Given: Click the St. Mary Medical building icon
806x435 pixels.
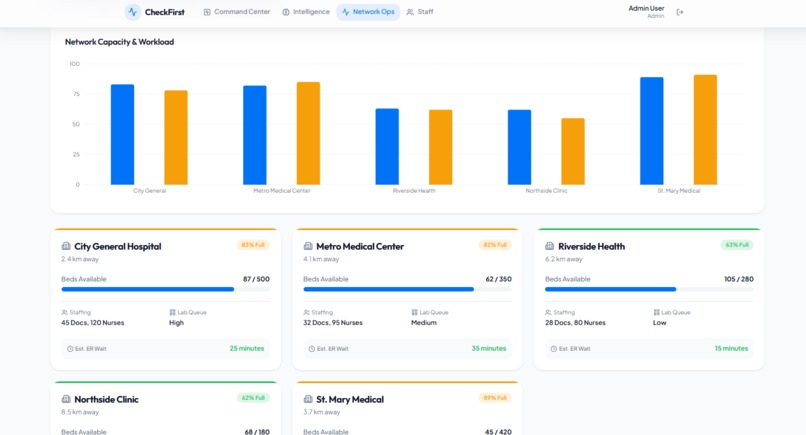Looking at the screenshot, I should (x=308, y=399).
